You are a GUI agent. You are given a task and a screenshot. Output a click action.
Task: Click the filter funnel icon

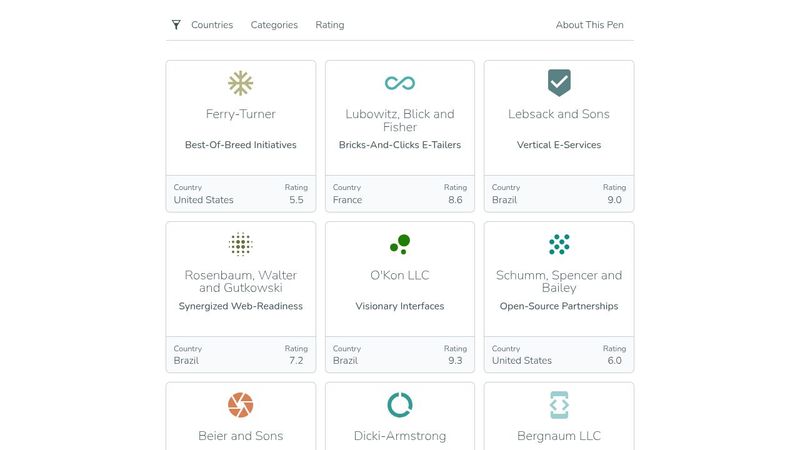tap(176, 24)
